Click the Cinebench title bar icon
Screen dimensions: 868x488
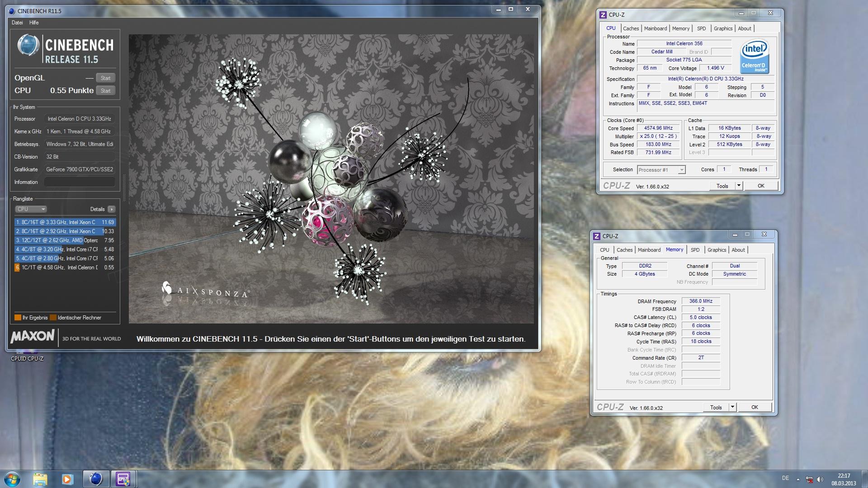coord(12,11)
